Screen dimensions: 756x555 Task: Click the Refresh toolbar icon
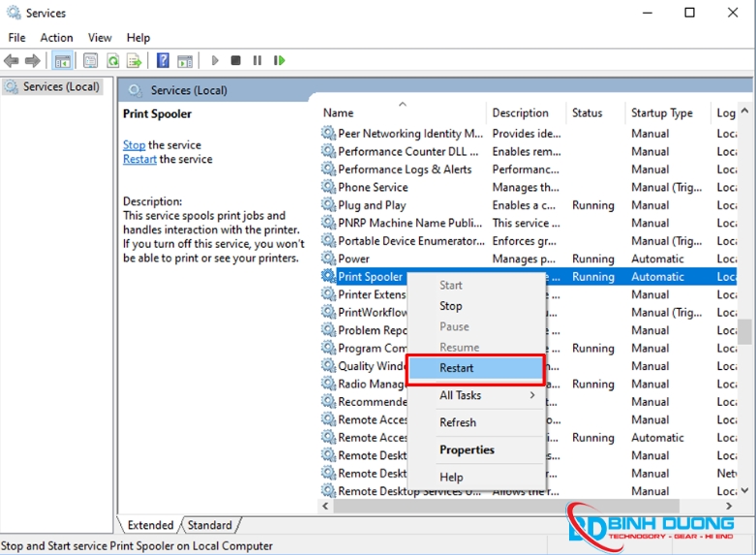point(112,60)
